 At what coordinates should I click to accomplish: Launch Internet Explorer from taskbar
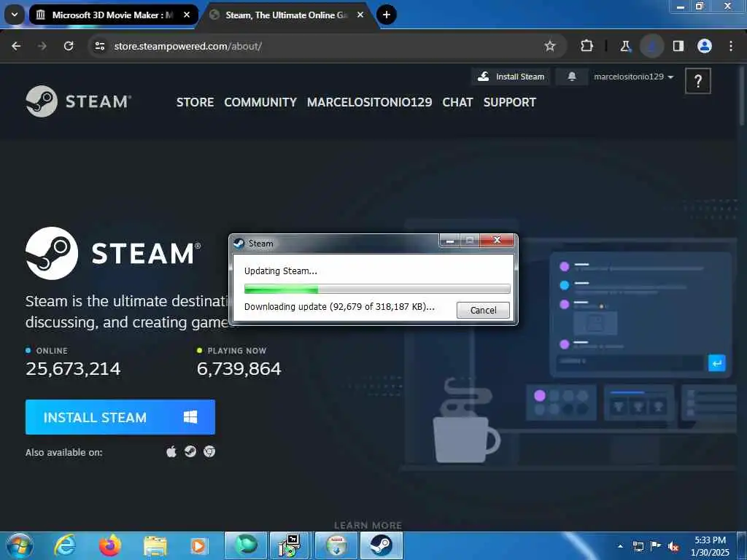coord(65,545)
